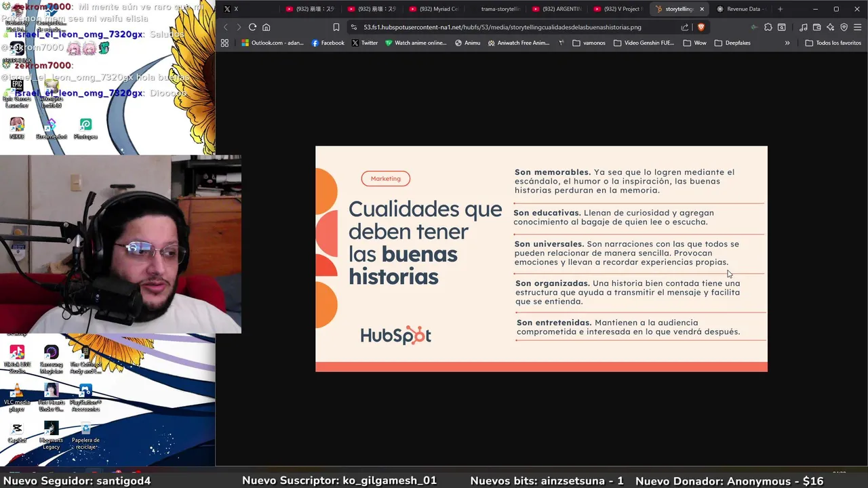
Task: Switch to the ARGENTIN YouTube tab
Action: [x=556, y=9]
